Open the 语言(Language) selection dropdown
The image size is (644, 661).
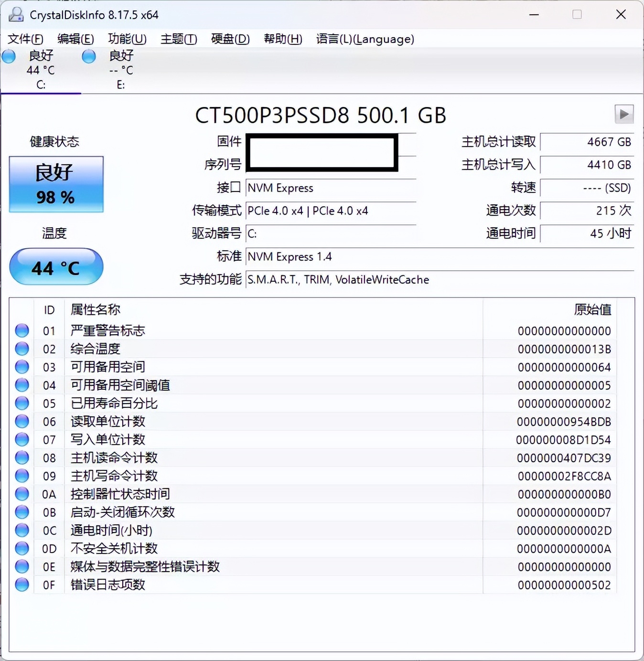365,39
